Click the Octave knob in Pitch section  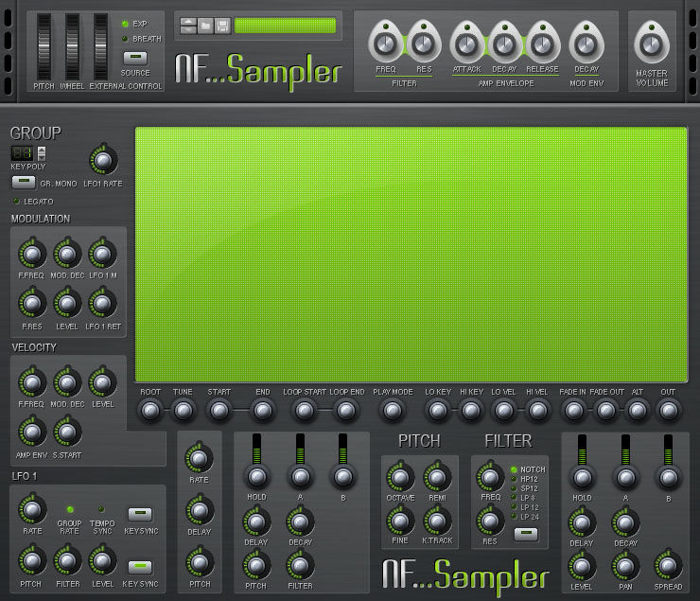click(400, 478)
